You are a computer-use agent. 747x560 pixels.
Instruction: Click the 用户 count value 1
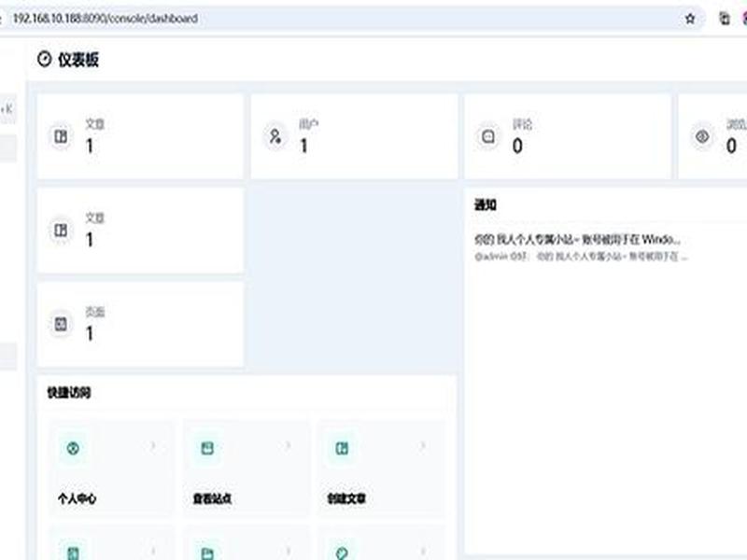point(303,146)
